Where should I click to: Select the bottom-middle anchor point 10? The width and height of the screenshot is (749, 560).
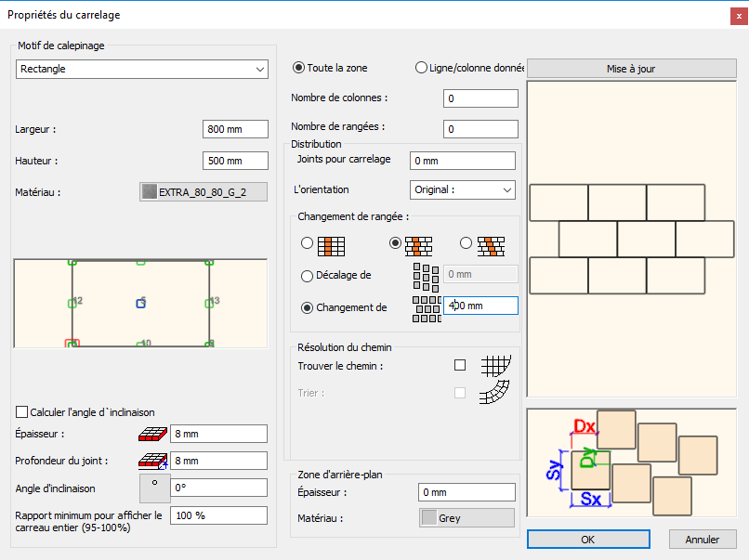(140, 345)
